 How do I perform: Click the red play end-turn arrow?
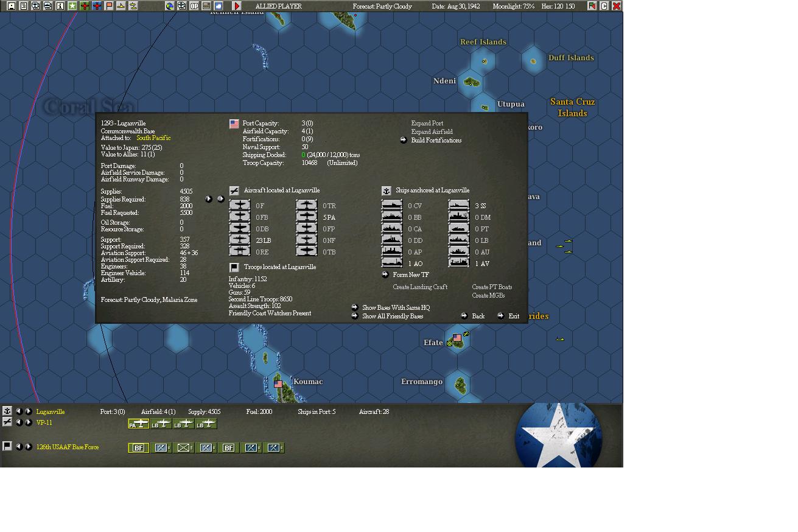pos(237,6)
